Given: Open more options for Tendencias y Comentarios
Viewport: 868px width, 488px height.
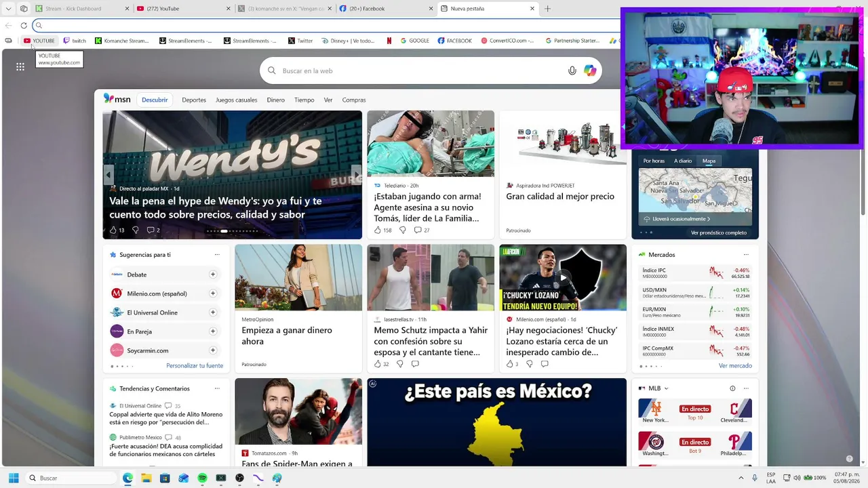Looking at the screenshot, I should 217,388.
